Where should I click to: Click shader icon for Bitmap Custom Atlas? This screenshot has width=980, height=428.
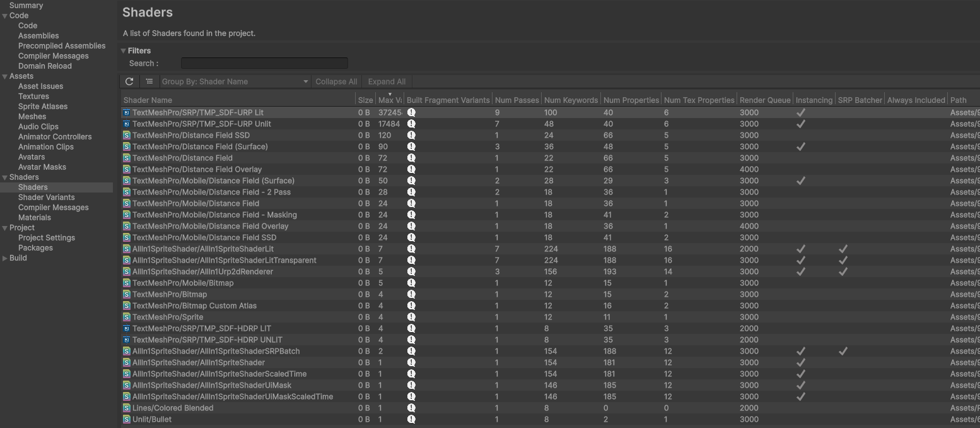coord(127,306)
